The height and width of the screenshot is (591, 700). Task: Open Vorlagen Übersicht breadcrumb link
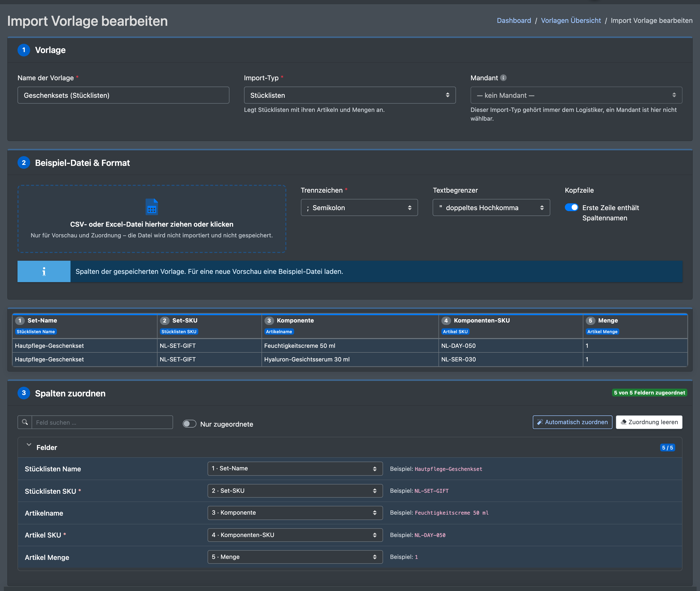point(571,20)
